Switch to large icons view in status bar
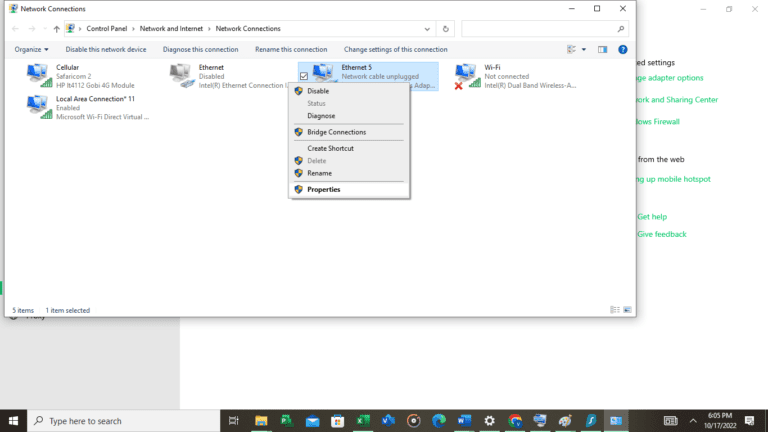This screenshot has width=768, height=432. [626, 310]
